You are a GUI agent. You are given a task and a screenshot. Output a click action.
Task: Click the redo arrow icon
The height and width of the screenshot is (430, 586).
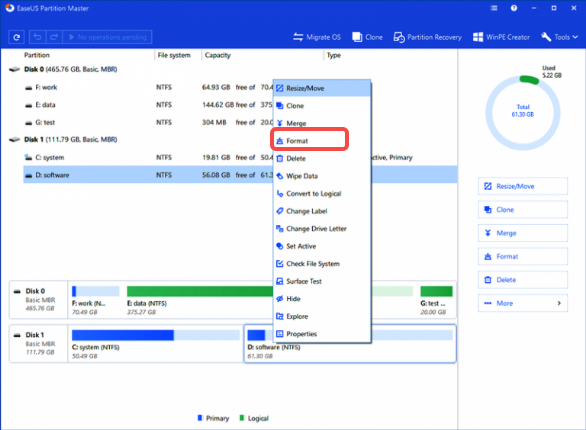tap(54, 37)
